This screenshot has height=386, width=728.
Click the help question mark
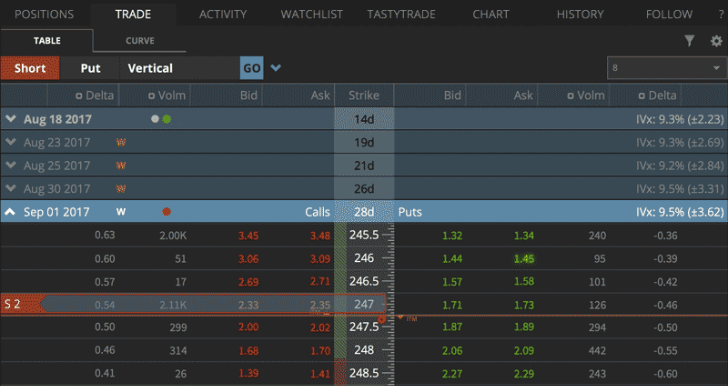[x=721, y=14]
